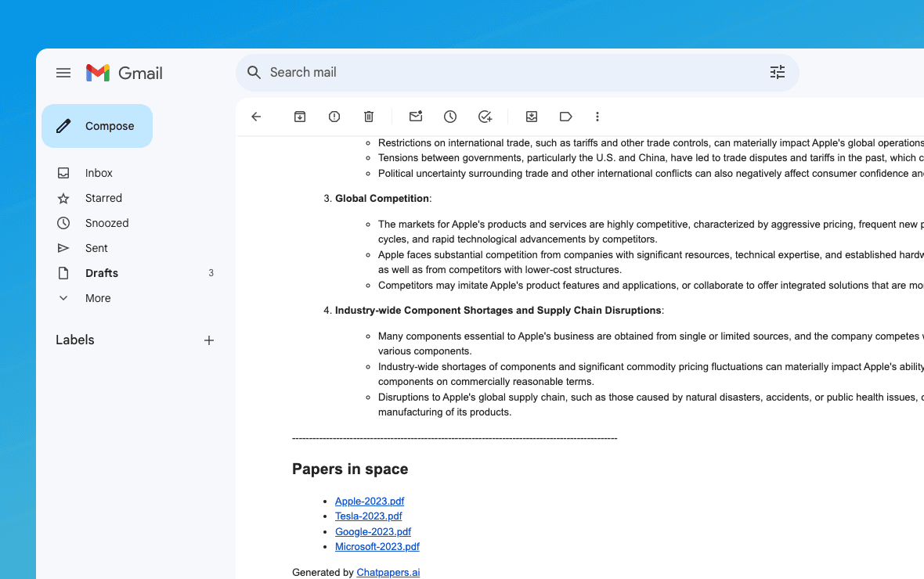Add the email to Tasks
Image resolution: width=924 pixels, height=579 pixels.
point(485,117)
